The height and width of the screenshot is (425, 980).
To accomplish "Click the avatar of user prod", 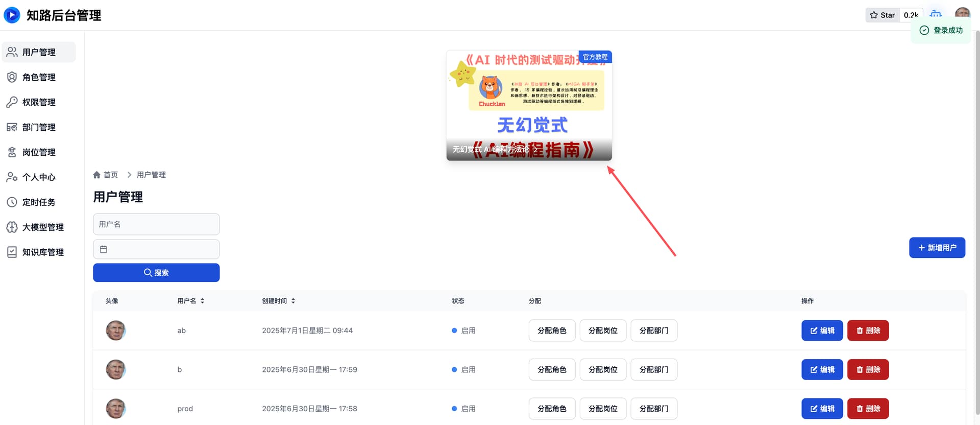I will [x=116, y=409].
